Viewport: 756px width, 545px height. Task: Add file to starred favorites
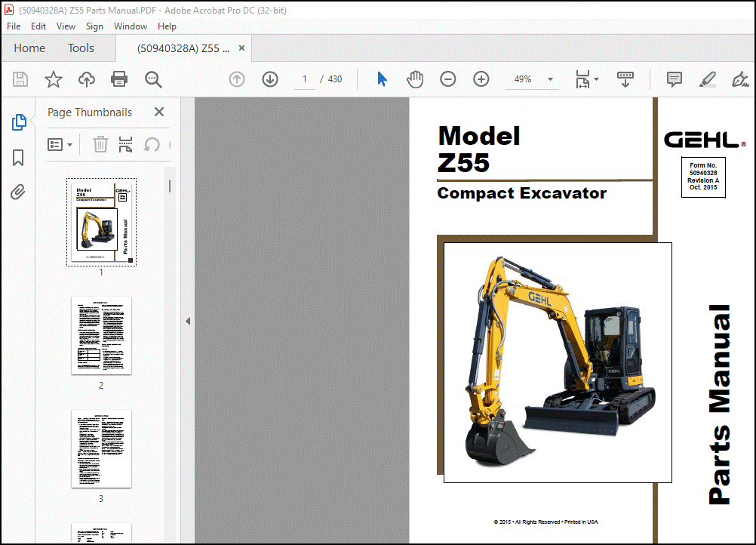coord(54,79)
